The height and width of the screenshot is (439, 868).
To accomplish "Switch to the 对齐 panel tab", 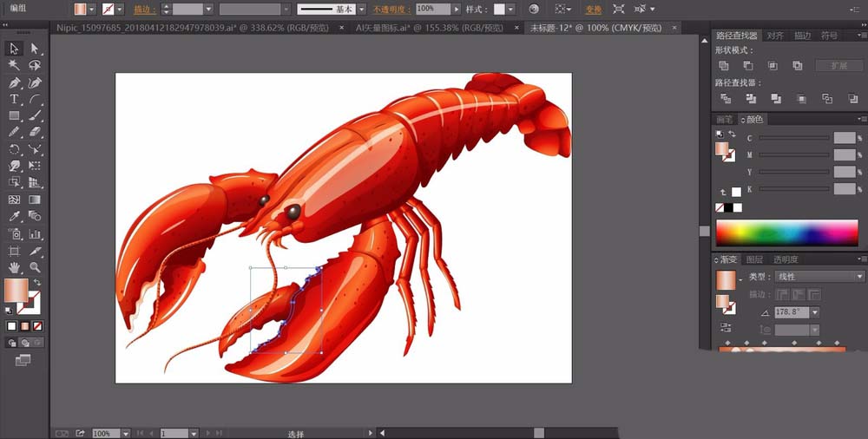I will tap(774, 36).
